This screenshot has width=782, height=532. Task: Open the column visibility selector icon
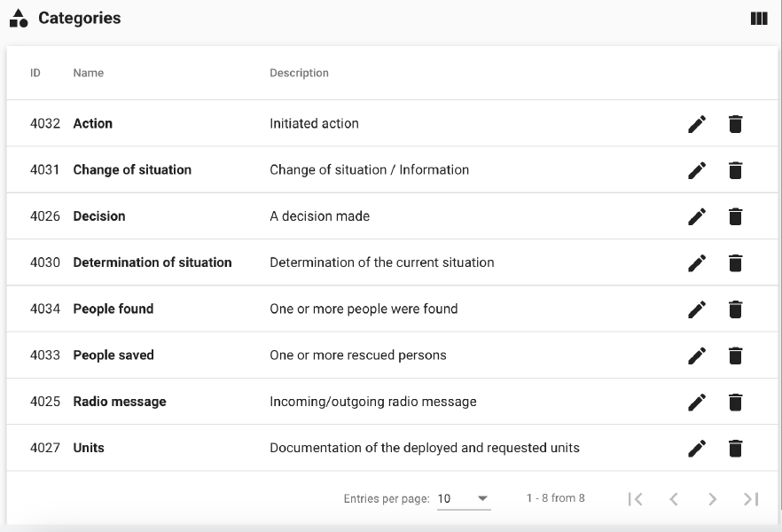tap(759, 19)
